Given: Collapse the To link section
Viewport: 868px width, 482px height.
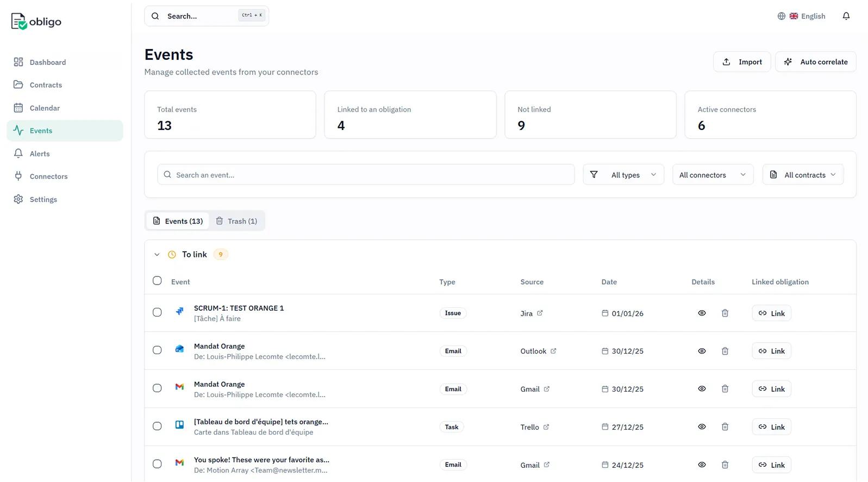Looking at the screenshot, I should (x=157, y=255).
